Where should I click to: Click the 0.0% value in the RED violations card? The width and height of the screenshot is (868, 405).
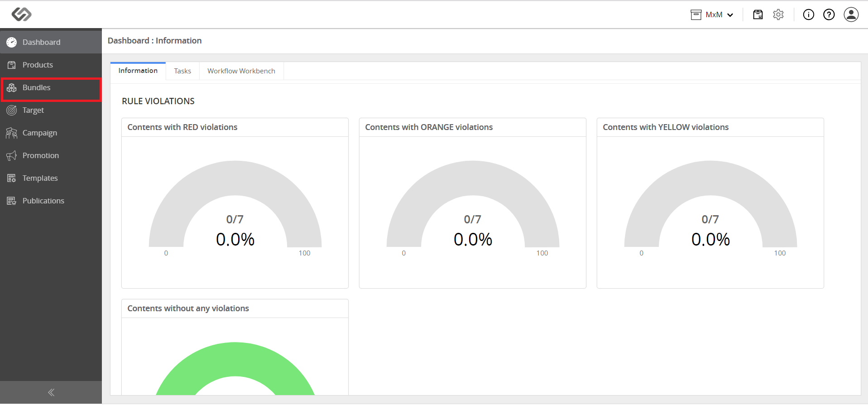235,239
